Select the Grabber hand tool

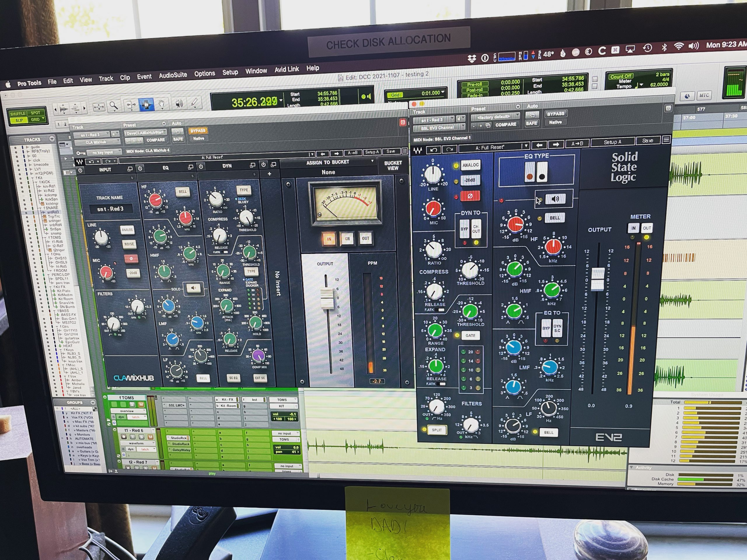(x=161, y=104)
